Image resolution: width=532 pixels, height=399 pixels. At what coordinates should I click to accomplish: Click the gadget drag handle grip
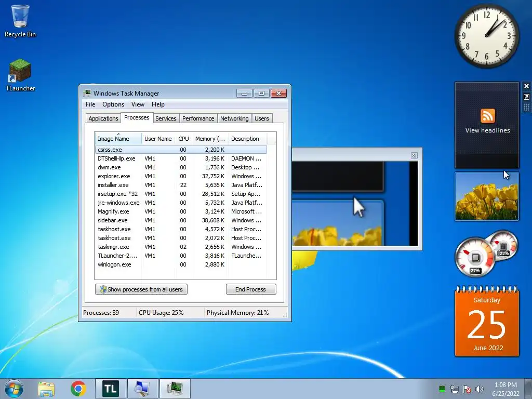pos(526,108)
